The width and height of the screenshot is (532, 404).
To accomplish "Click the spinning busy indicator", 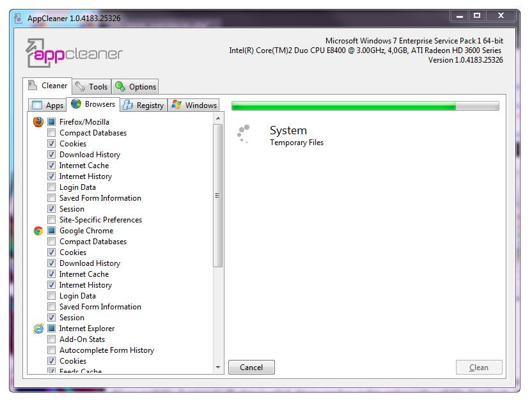I will pos(244,134).
